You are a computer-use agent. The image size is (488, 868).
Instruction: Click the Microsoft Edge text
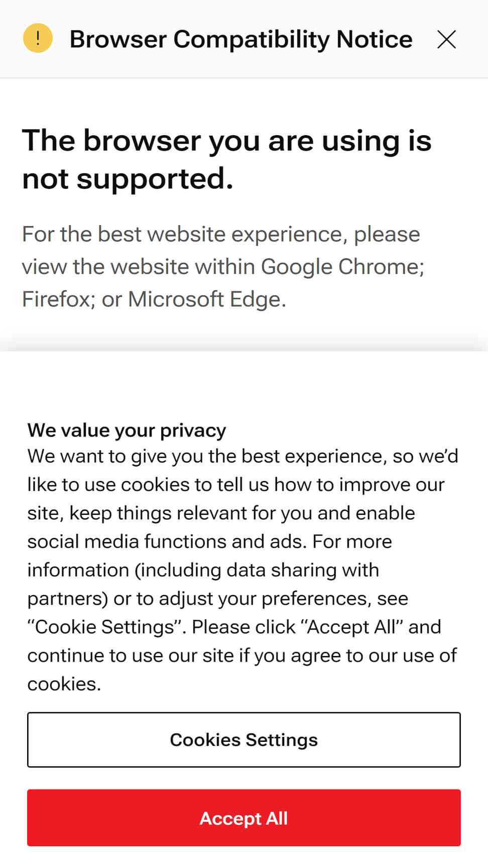207,299
